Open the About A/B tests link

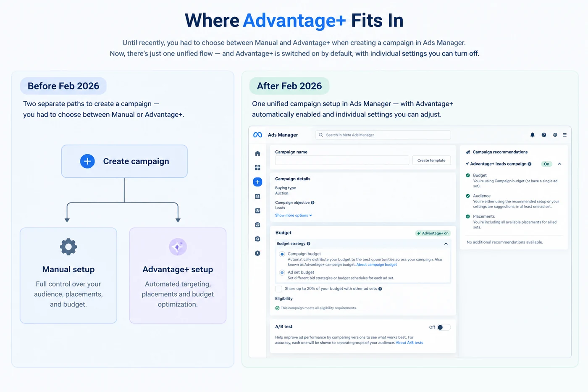click(409, 343)
